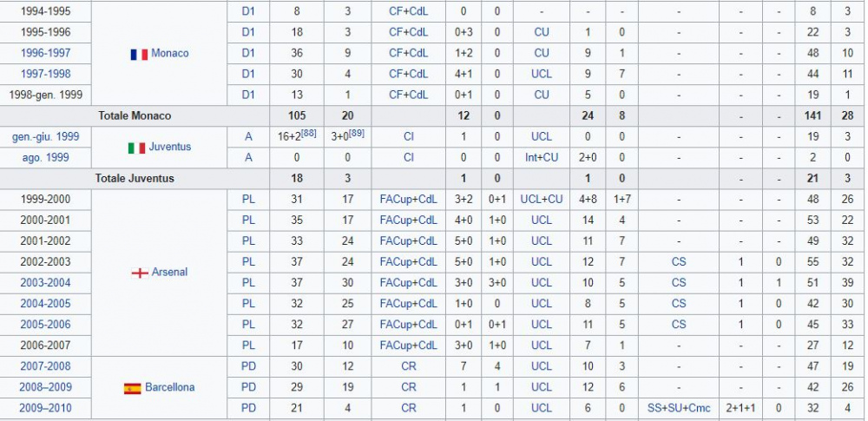The height and width of the screenshot is (421, 868).
Task: Click the CS link in 2002-2003 row
Action: point(679,262)
